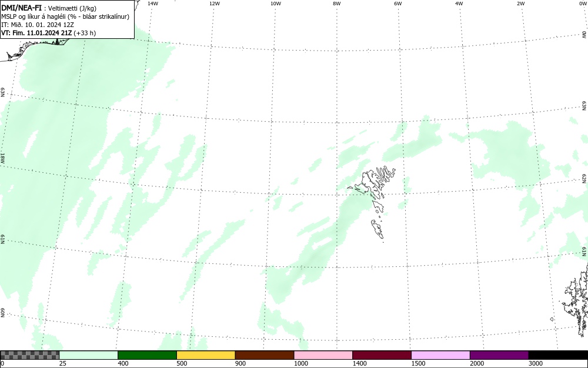Click the "12W" longitude label
The height and width of the screenshot is (368, 588).
click(x=214, y=4)
